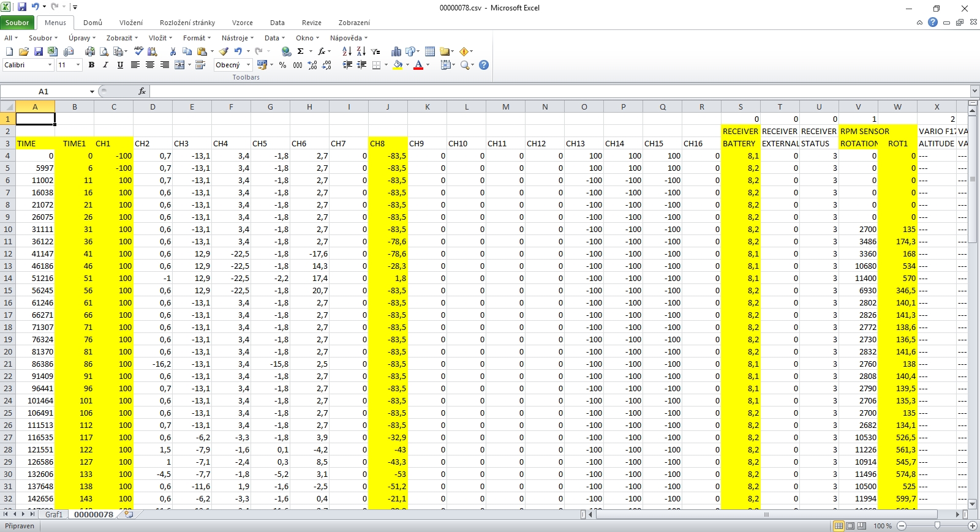
Task: Open the font size 11 dropdown
Action: (x=78, y=65)
